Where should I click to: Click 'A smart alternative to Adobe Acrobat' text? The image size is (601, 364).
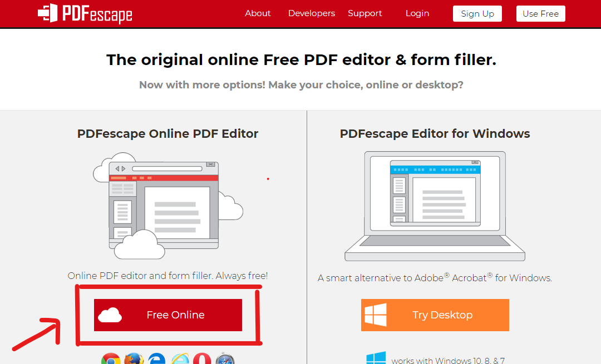[435, 277]
